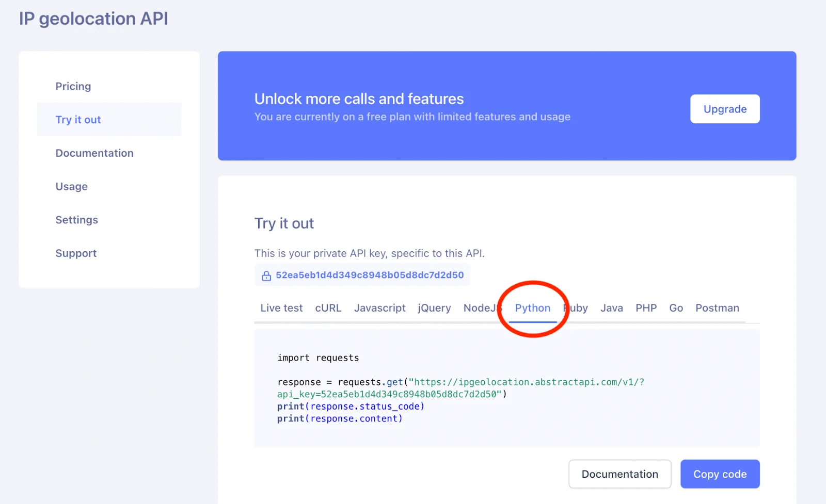Switch to the Java tab
This screenshot has height=504, width=826.
click(x=611, y=308)
